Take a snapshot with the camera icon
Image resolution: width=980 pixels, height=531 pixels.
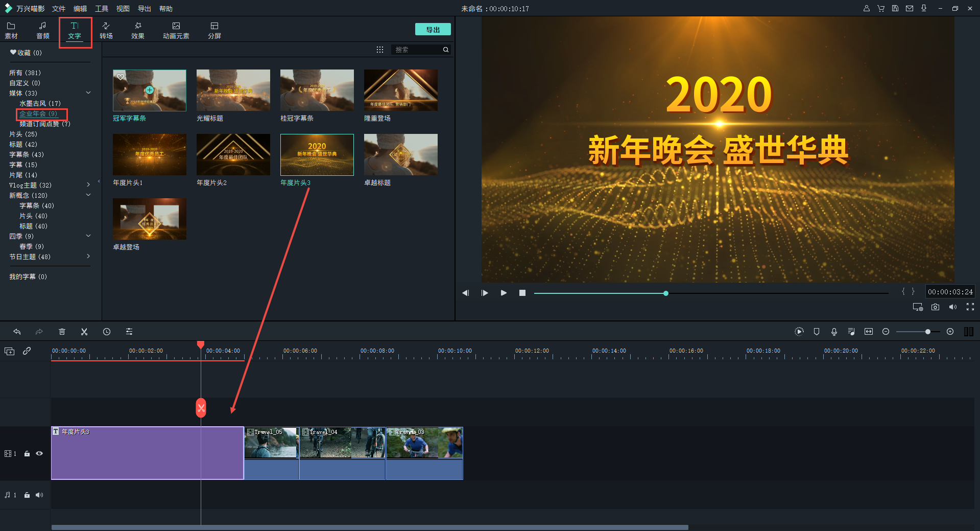(935, 307)
